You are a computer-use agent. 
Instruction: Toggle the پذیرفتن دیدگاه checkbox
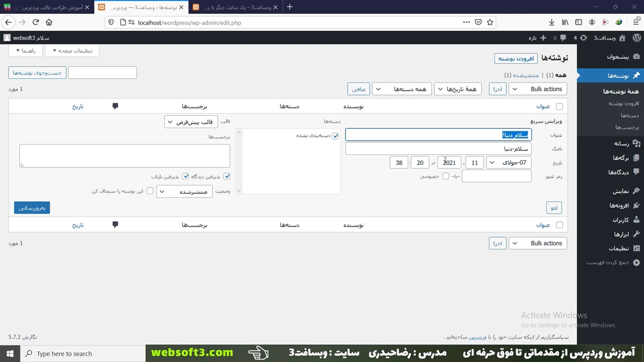pyautogui.click(x=227, y=176)
